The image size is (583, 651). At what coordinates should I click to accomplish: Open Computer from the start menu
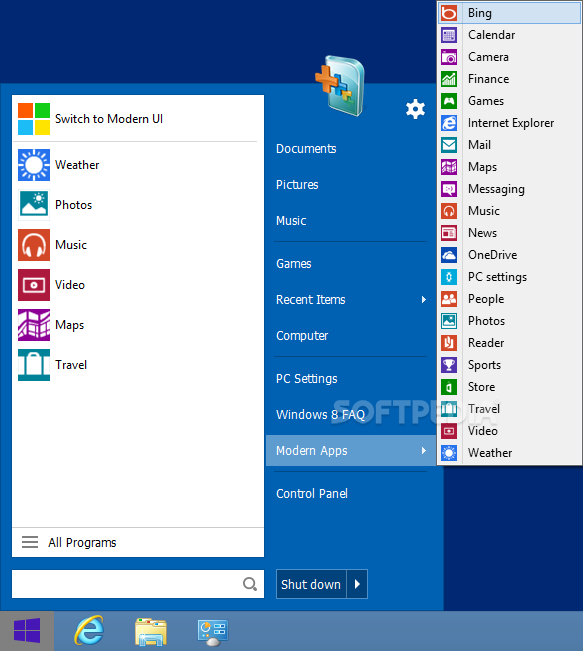pos(302,335)
